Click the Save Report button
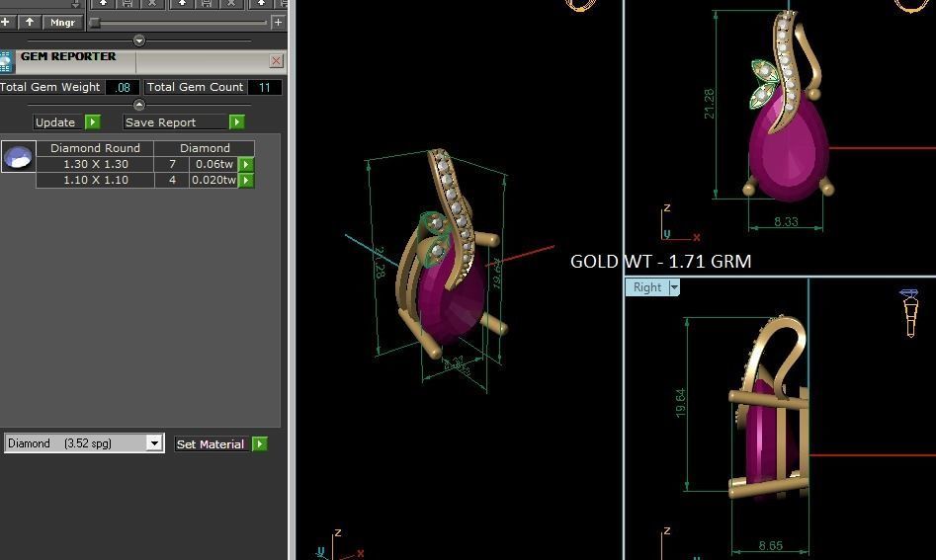This screenshot has height=560, width=936. 184,122
